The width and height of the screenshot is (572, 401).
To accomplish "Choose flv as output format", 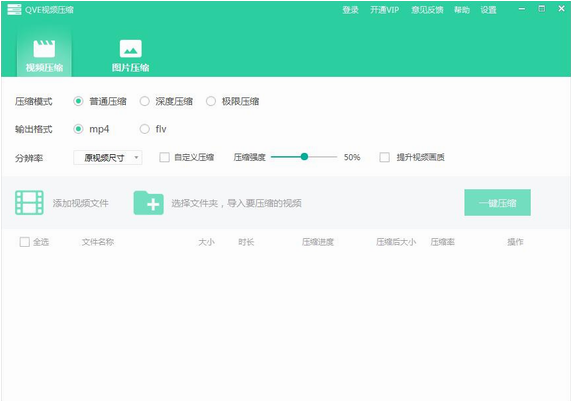I will (x=144, y=129).
